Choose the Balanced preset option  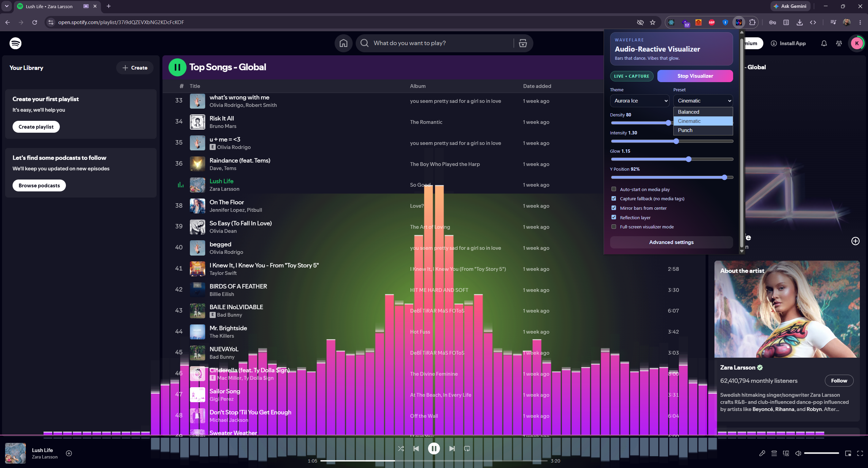(703, 112)
